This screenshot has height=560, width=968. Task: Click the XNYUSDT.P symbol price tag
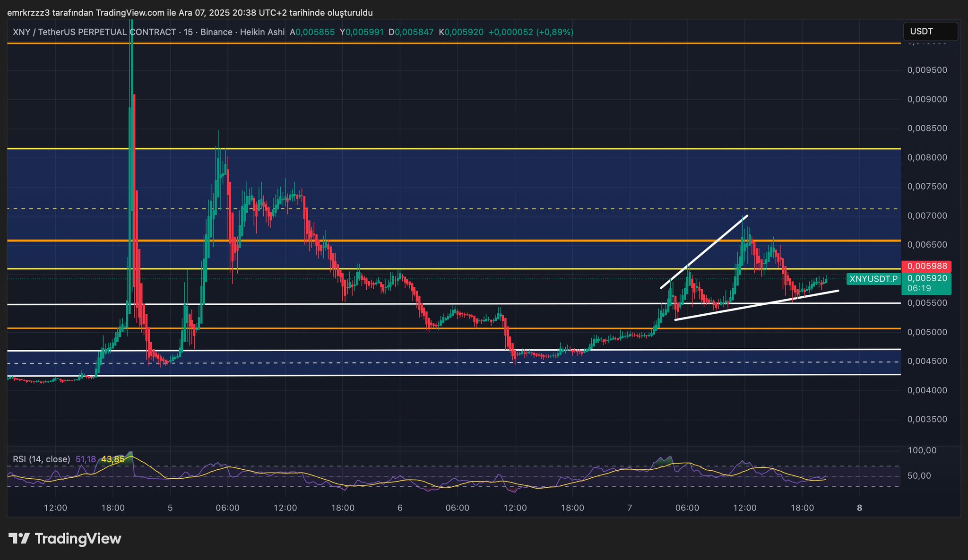point(873,279)
